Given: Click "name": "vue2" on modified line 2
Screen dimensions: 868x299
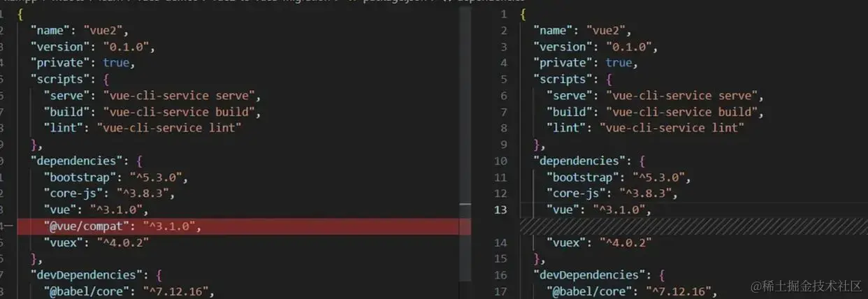Looking at the screenshot, I should 588,31.
